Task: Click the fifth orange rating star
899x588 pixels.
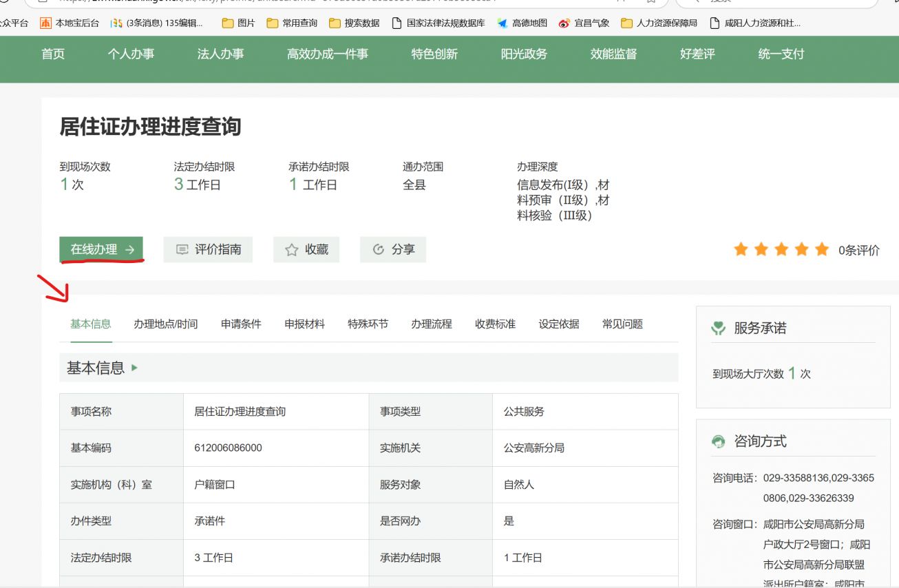Action: point(822,249)
